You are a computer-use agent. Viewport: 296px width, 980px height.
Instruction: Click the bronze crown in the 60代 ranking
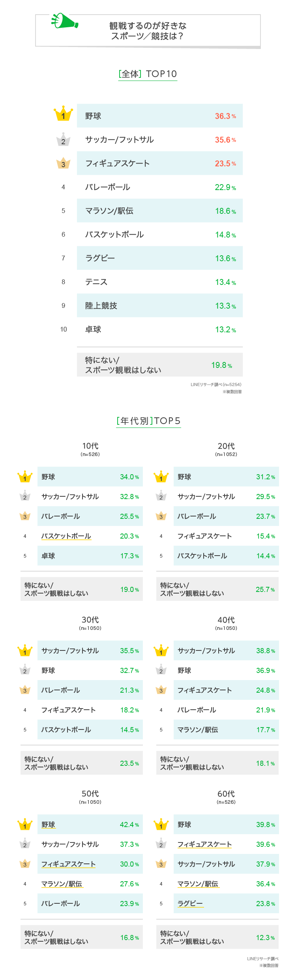[161, 864]
